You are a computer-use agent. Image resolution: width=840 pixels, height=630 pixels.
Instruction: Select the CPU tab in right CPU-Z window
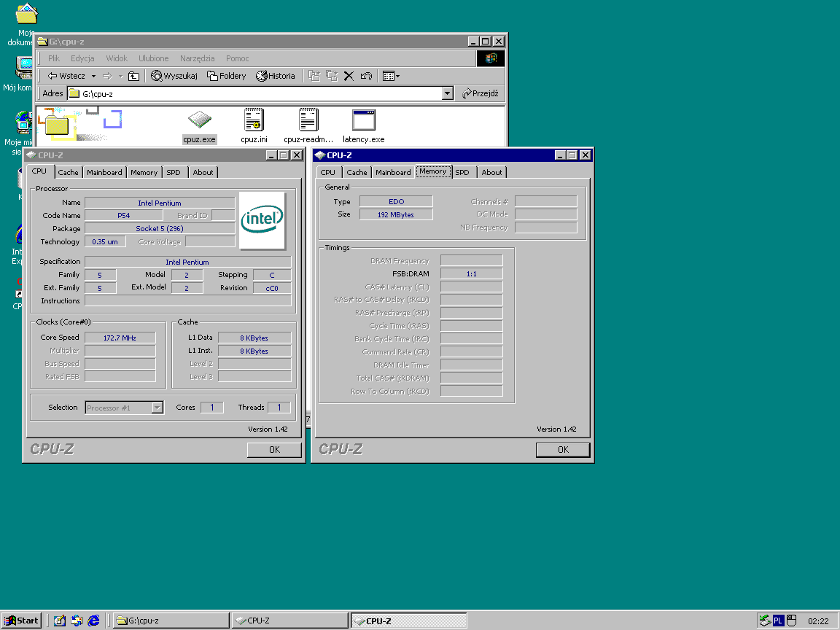click(x=328, y=173)
